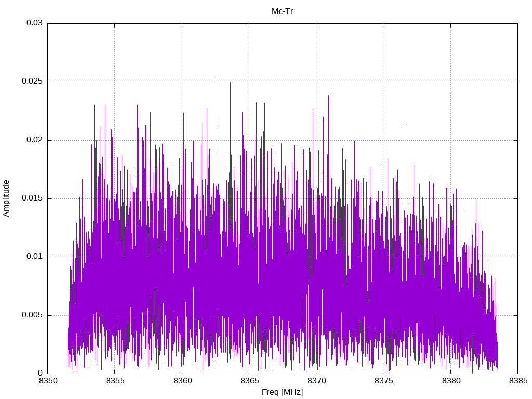Viewport: 532px width, 399px height.
Task: Click the x-axis tick value 8375
Action: click(x=384, y=381)
